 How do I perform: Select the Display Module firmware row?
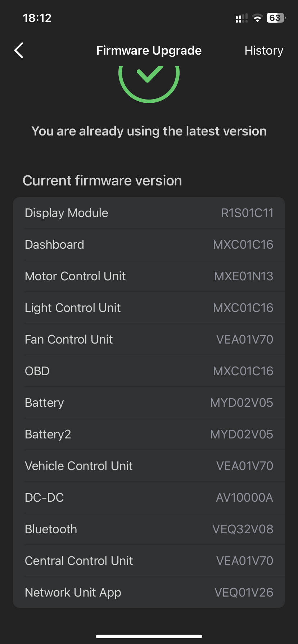point(149,213)
